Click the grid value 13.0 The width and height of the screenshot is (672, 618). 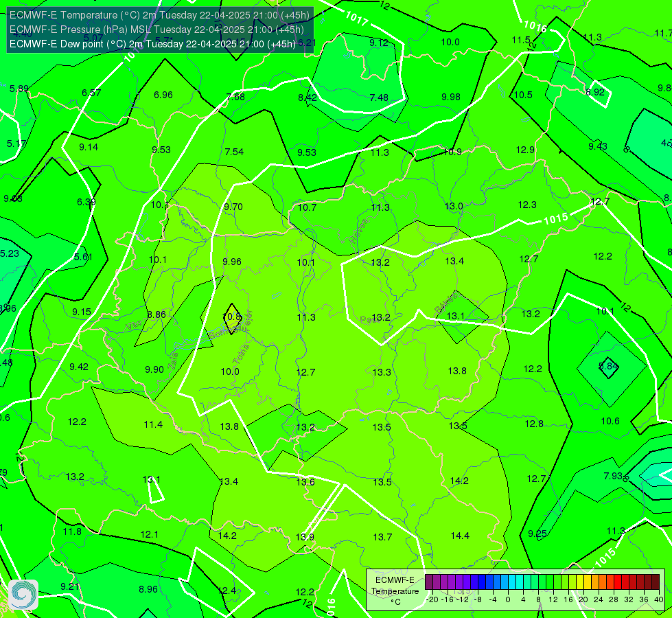(454, 206)
